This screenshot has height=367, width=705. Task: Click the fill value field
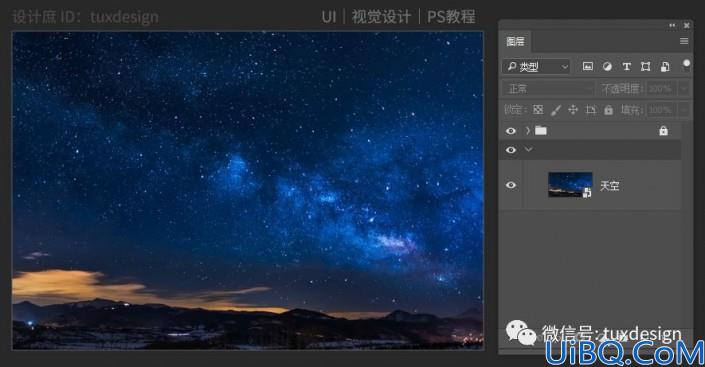(x=660, y=110)
